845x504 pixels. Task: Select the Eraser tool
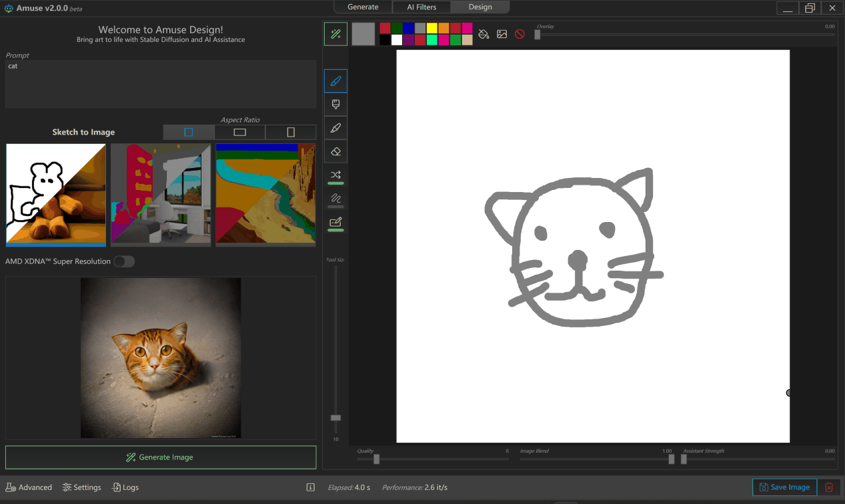click(335, 151)
